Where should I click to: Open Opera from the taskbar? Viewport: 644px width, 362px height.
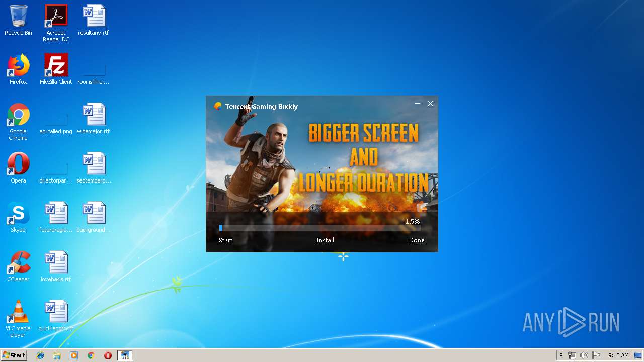point(108,355)
